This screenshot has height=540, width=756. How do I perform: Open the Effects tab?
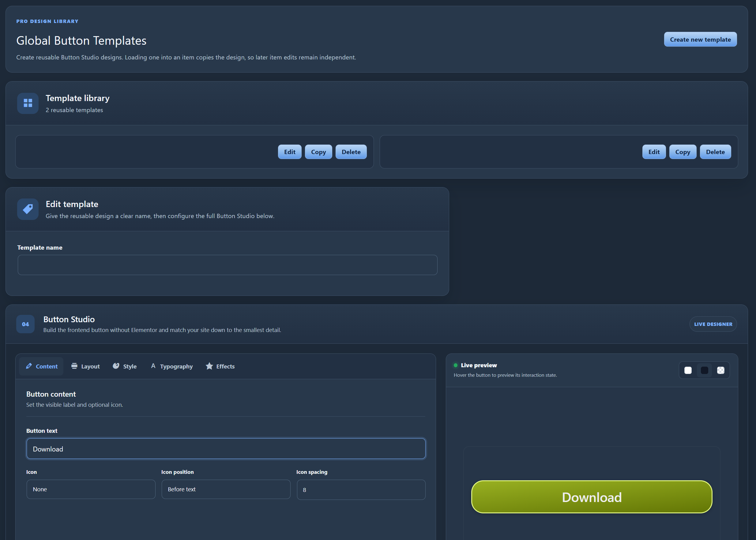[220, 366]
